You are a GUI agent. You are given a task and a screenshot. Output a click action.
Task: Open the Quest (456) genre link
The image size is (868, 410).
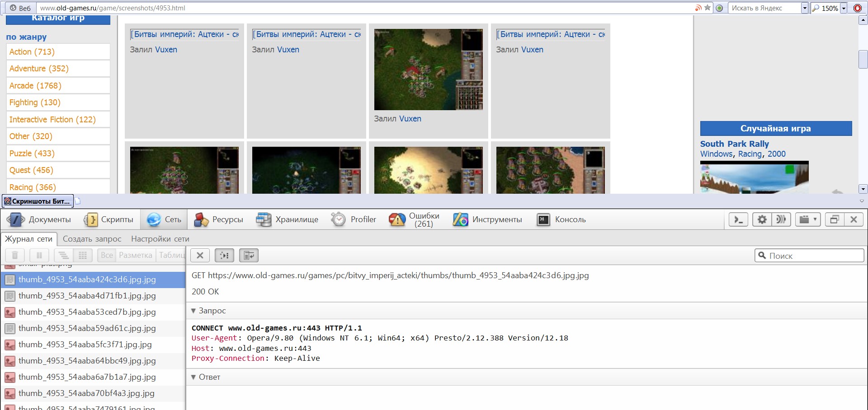point(31,170)
